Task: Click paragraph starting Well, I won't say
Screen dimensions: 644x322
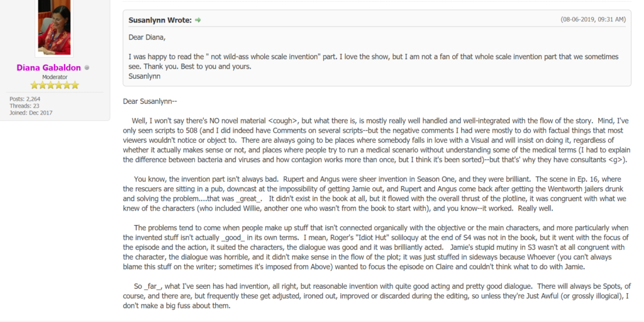Action: click(x=377, y=140)
